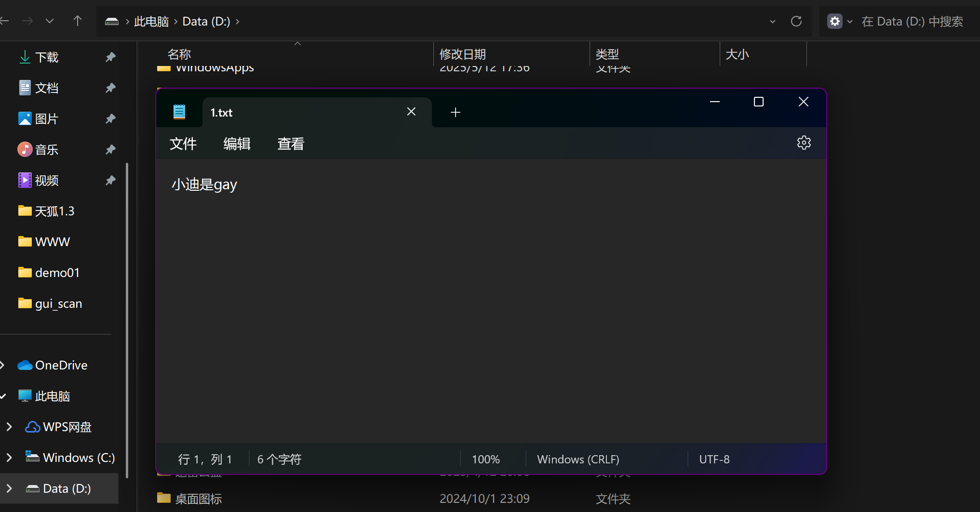
Task: Refresh the Data (D:) folder view
Action: [x=796, y=22]
